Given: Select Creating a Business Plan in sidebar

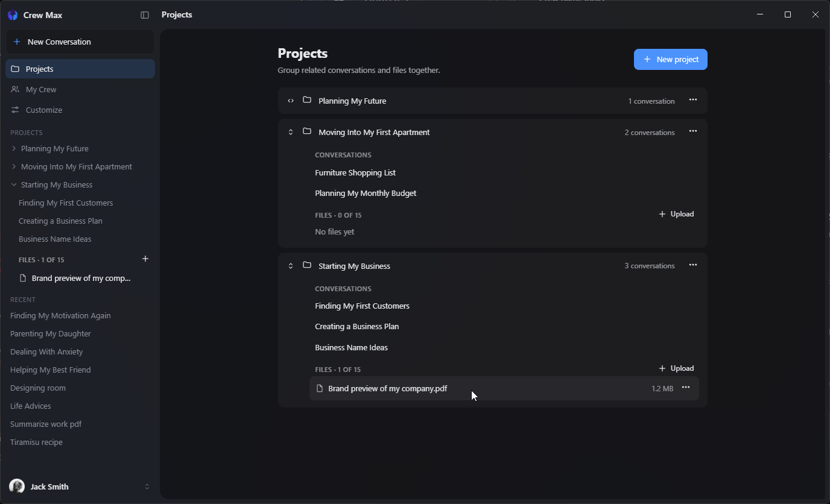Looking at the screenshot, I should click(x=60, y=221).
